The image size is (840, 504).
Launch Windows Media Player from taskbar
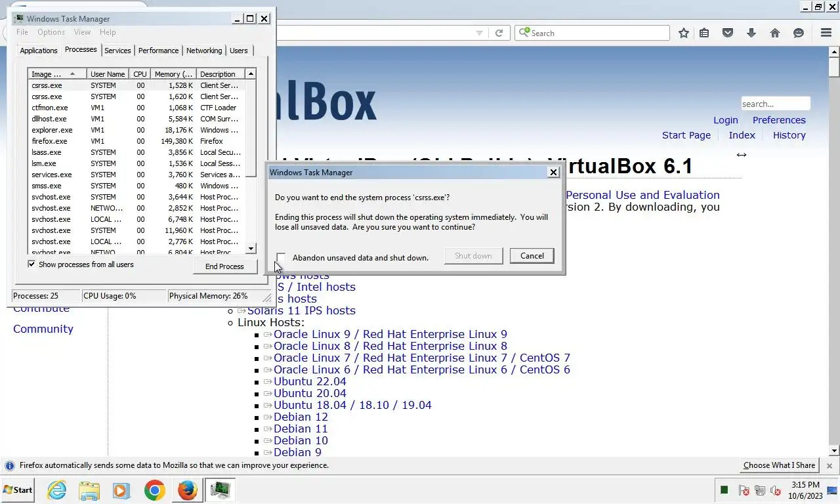tap(121, 490)
